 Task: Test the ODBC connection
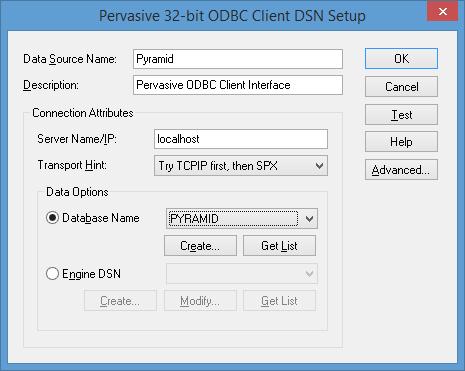click(x=401, y=115)
